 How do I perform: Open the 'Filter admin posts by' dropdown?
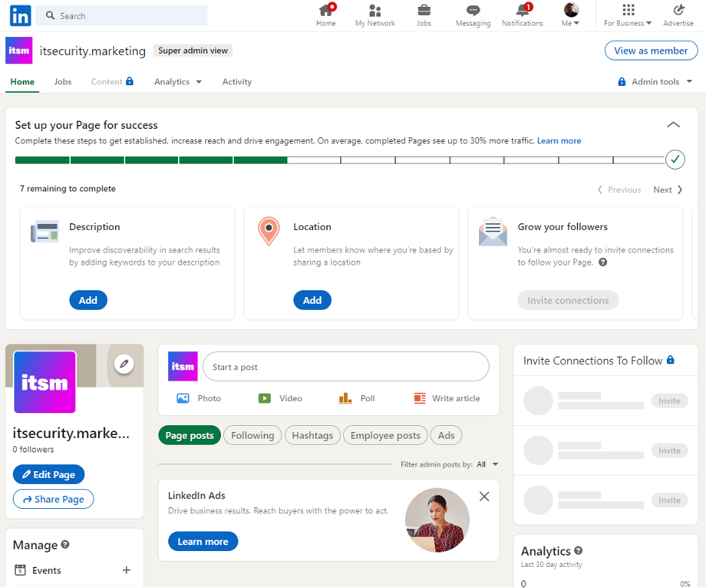[x=483, y=465]
